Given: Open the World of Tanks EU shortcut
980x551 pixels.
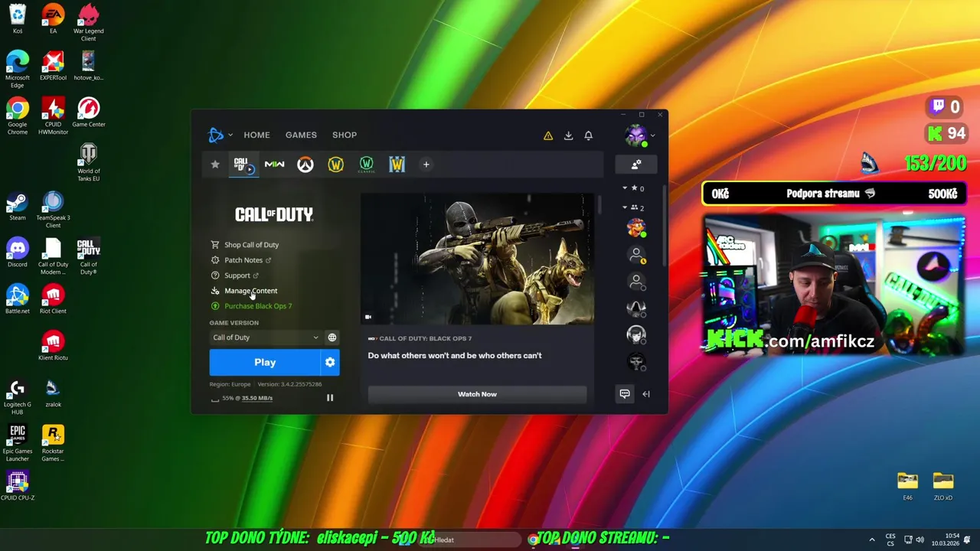Looking at the screenshot, I should 89,163.
